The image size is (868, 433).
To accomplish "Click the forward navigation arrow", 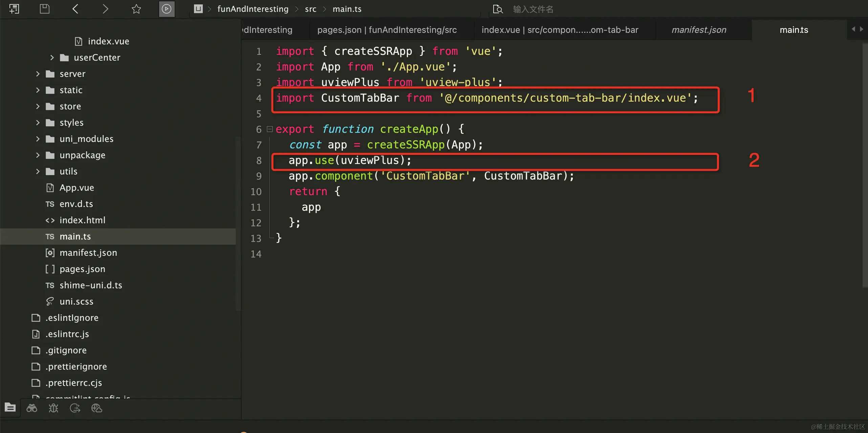I will pos(105,9).
